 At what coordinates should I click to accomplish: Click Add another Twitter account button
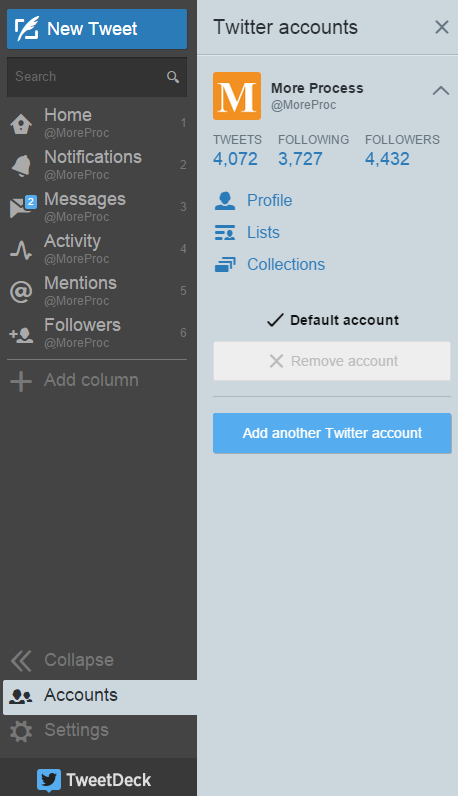click(x=332, y=433)
